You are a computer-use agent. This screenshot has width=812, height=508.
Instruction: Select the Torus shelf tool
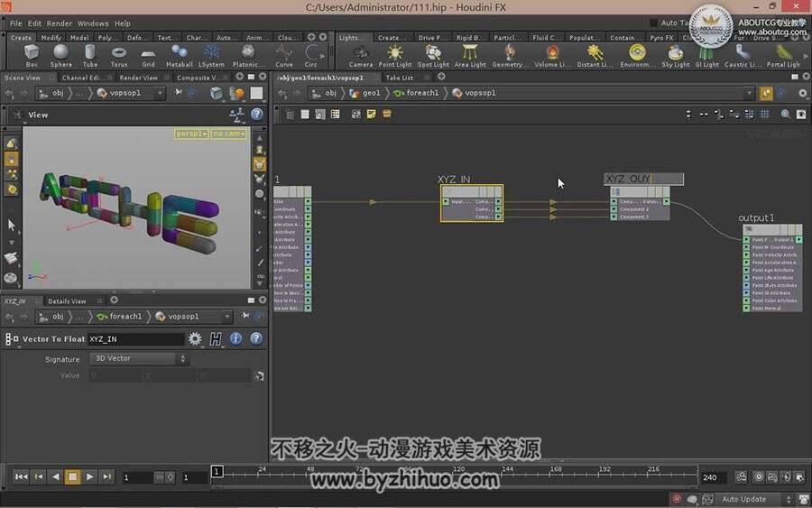(x=119, y=56)
